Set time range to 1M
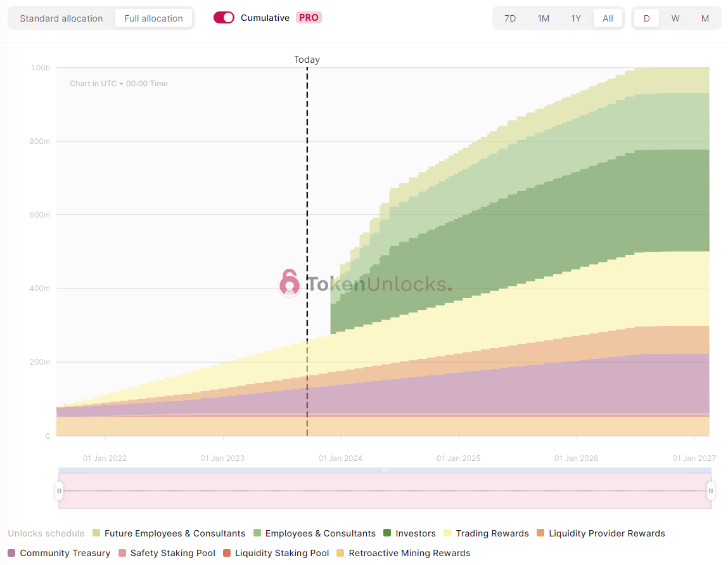Screen dimensions: 728x565 (x=543, y=18)
